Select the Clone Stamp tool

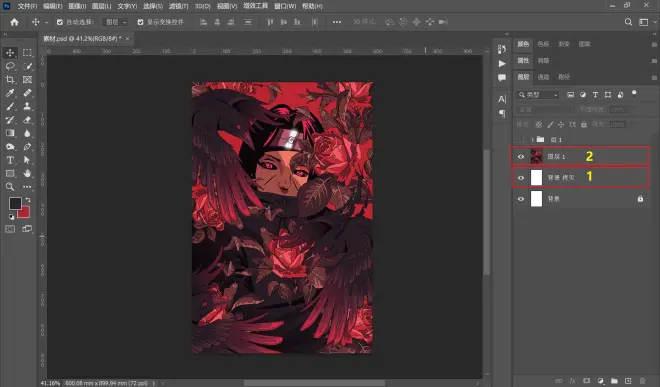coord(27,107)
